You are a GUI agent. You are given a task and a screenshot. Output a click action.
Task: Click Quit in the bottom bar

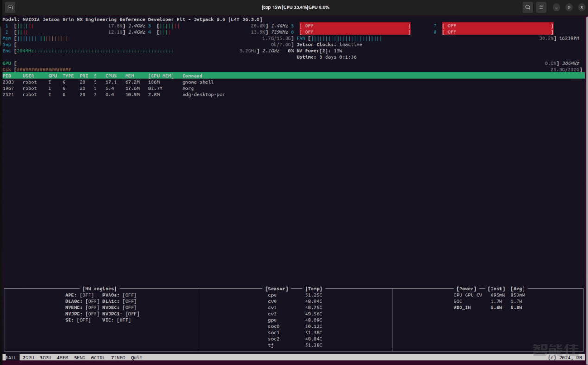coord(136,358)
